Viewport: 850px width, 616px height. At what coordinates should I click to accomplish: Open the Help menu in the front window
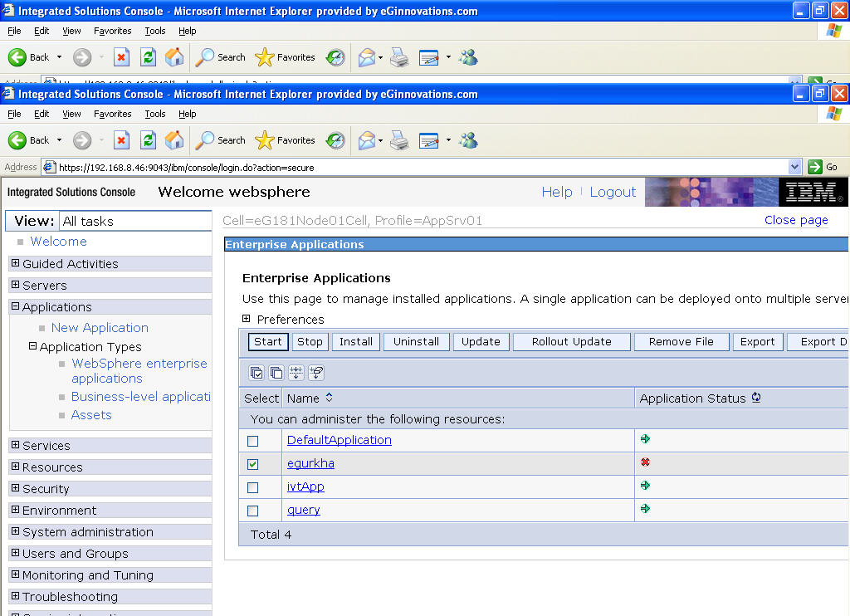[x=187, y=114]
